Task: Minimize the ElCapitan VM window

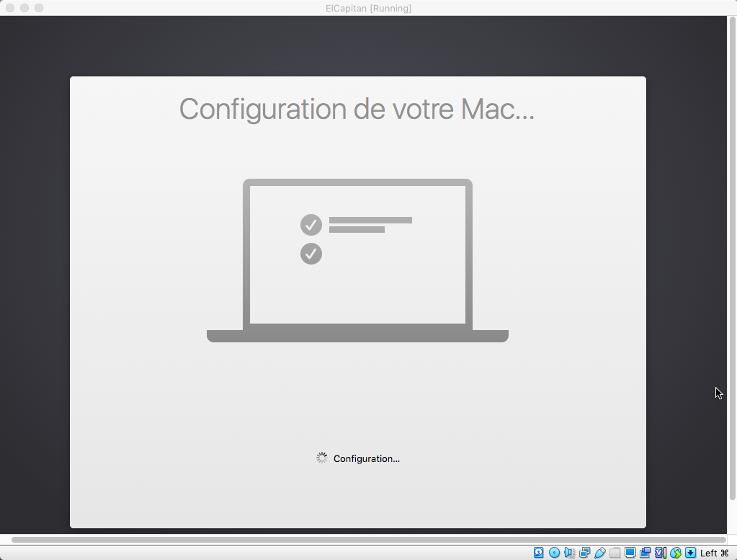Action: click(24, 8)
